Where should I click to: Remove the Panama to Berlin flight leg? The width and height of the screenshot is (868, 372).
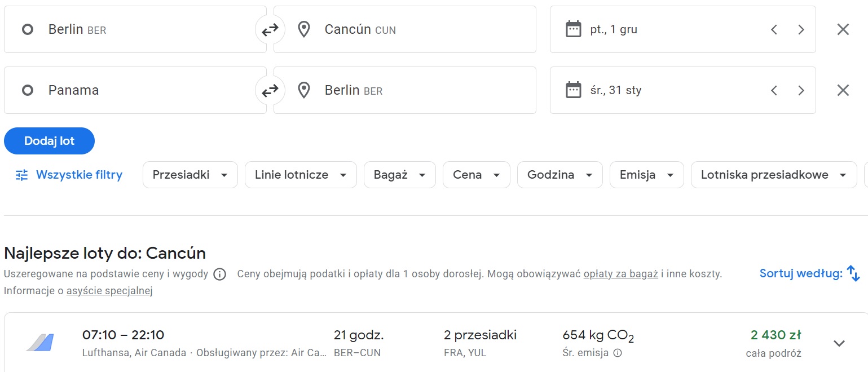coord(843,90)
